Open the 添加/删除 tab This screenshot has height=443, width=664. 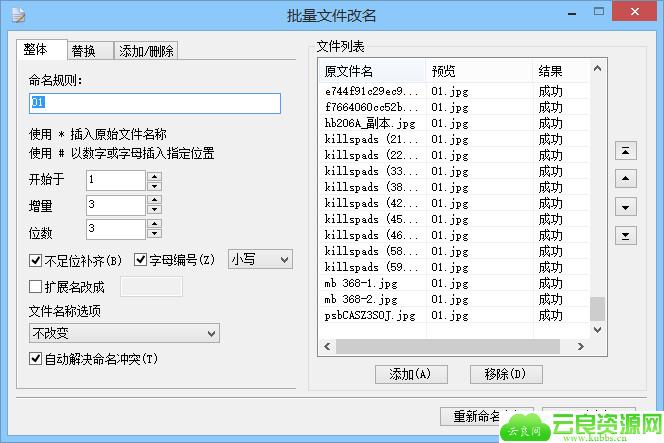point(146,51)
